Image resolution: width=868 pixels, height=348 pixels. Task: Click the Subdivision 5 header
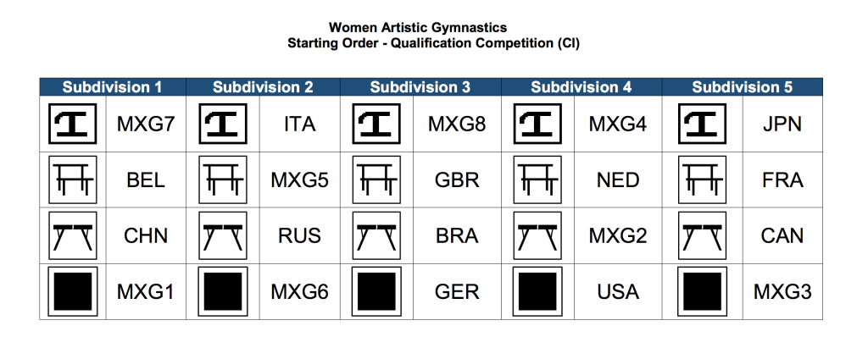coord(743,87)
